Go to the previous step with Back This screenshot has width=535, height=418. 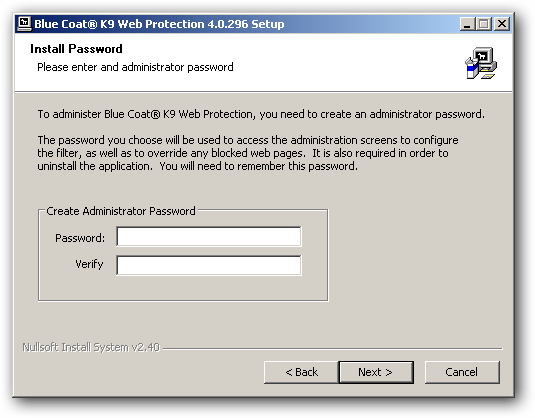301,372
